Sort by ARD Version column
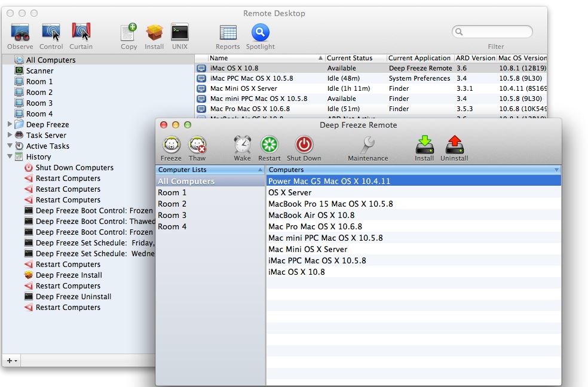This screenshot has height=387, width=588. pyautogui.click(x=475, y=58)
